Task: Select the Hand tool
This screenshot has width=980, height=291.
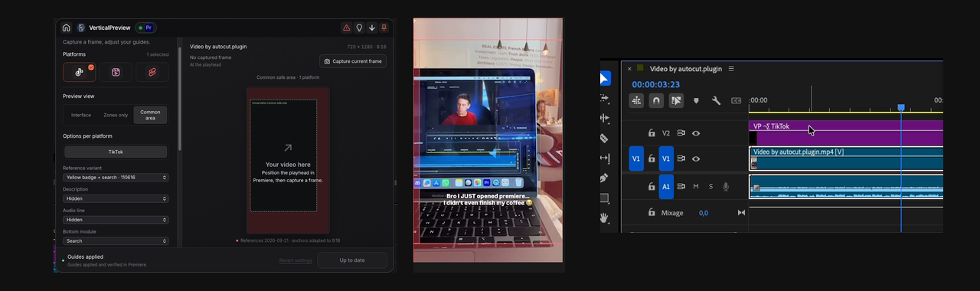Action: (604, 217)
